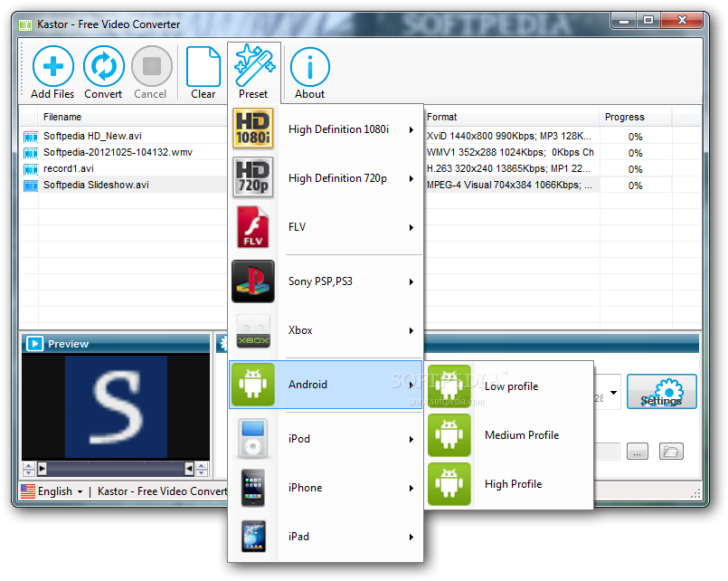This screenshot has height=581, width=728.
Task: Open the combo box arrow left of Settings
Action: pos(613,393)
